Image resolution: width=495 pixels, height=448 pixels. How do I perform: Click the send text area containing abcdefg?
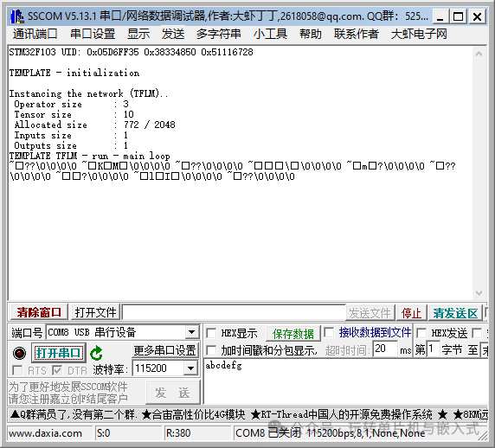345,381
